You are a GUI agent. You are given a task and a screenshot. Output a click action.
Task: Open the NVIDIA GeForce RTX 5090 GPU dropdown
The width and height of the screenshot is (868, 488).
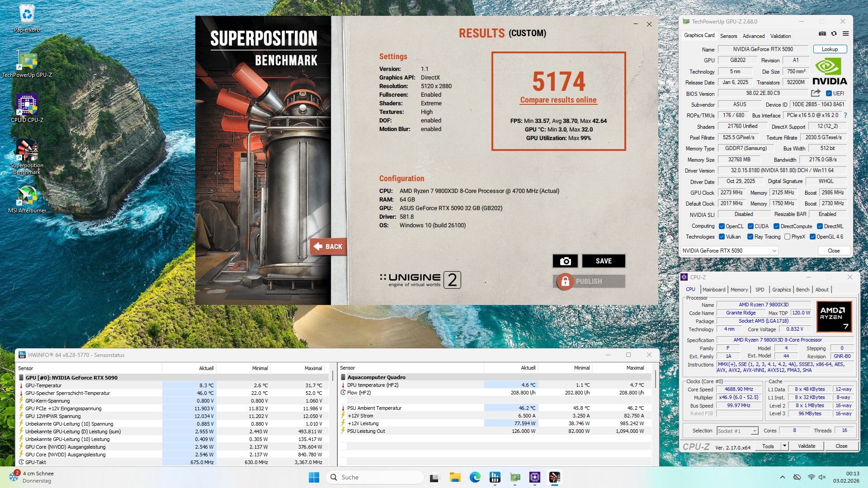coord(729,251)
